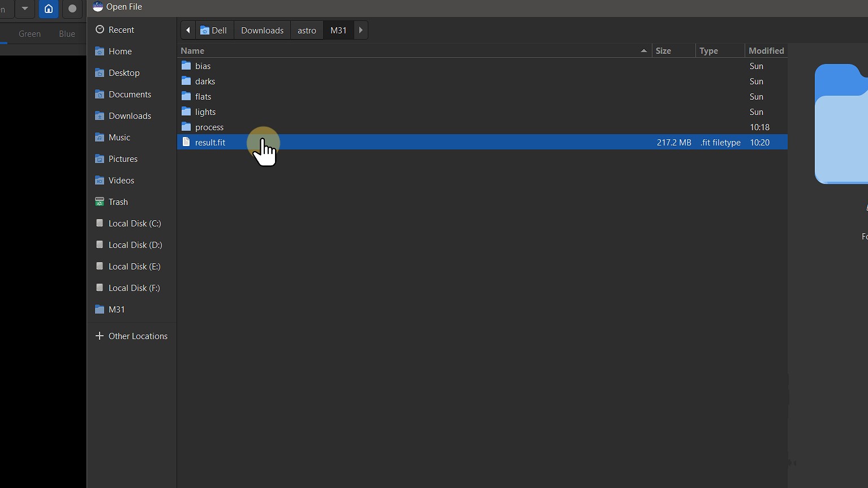Select the process folder
868x488 pixels.
tap(209, 127)
